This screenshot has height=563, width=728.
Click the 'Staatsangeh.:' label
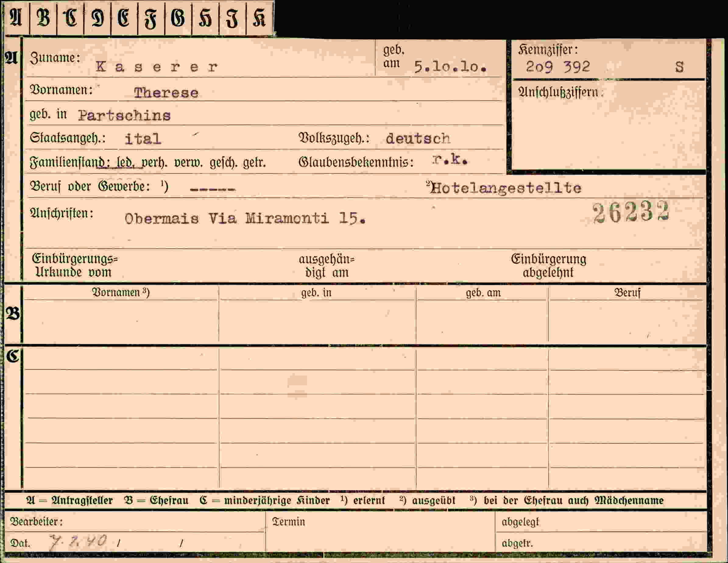(68, 138)
